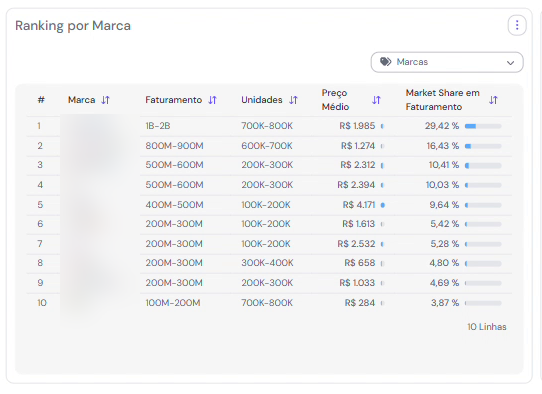The height and width of the screenshot is (394, 542).
Task: Open the Marcas dropdown
Action: coord(447,62)
